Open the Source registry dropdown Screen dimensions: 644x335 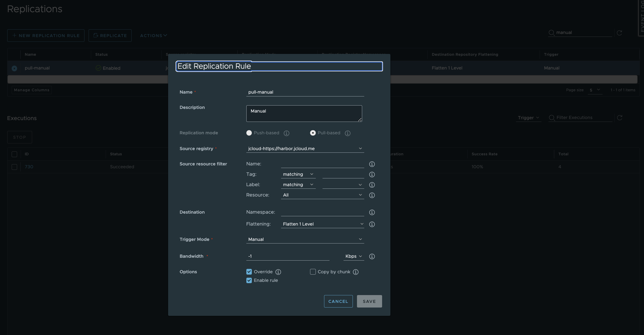click(x=305, y=149)
